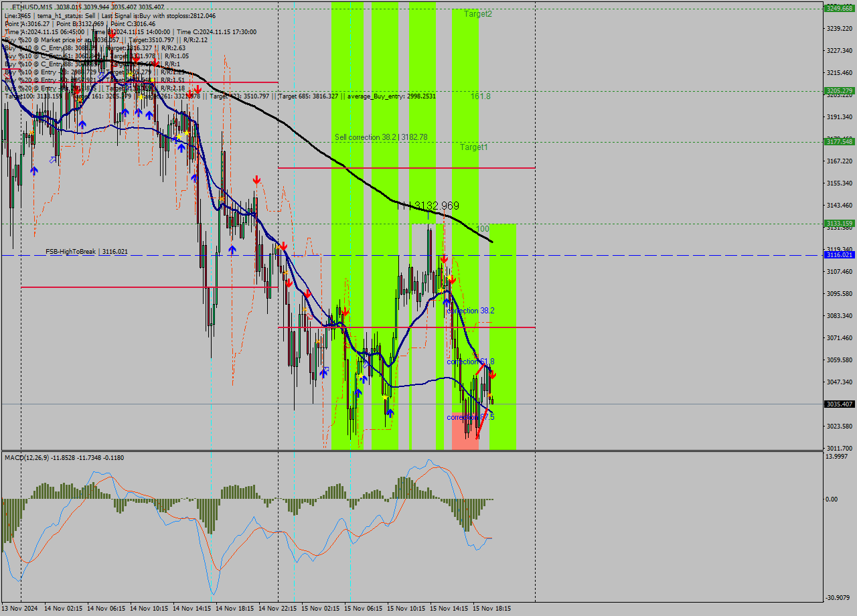
Task: Click the 14 Nov 14:15 time label
Action: coord(191,609)
